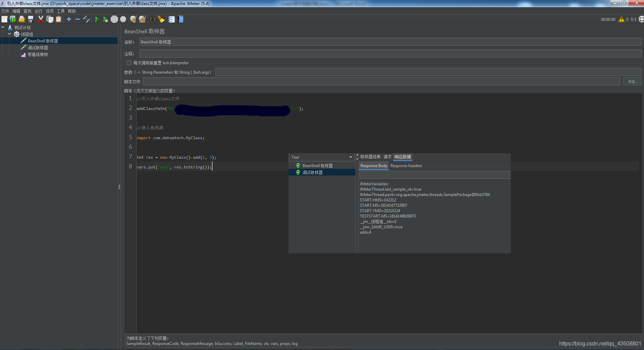Clear results with single broom gear icon
The width and height of the screenshot is (644, 350).
pos(133,19)
